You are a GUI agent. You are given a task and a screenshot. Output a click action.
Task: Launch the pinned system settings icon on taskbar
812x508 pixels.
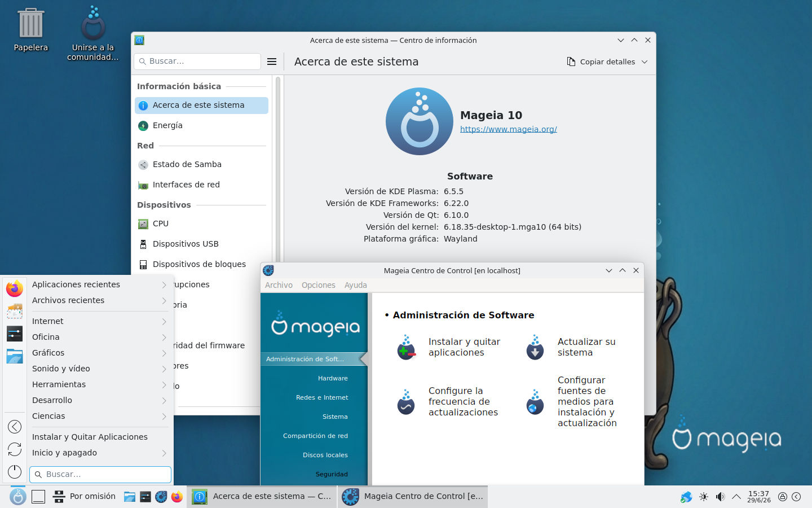click(x=145, y=497)
